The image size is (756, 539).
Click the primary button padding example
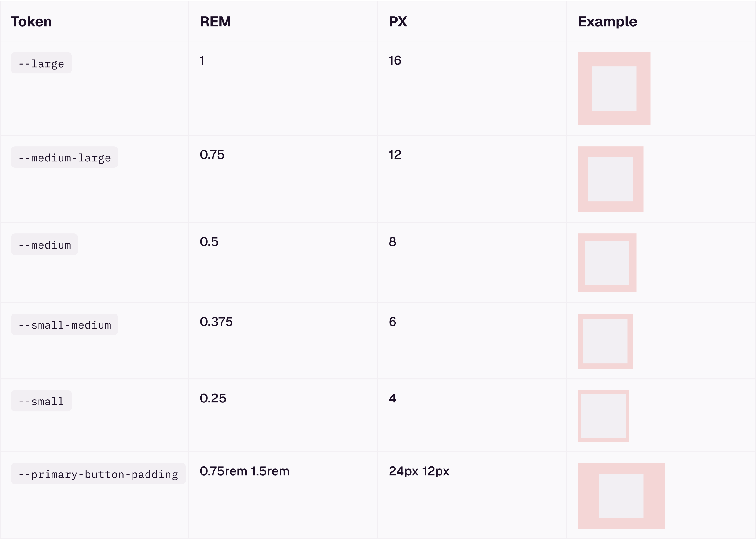click(621, 496)
